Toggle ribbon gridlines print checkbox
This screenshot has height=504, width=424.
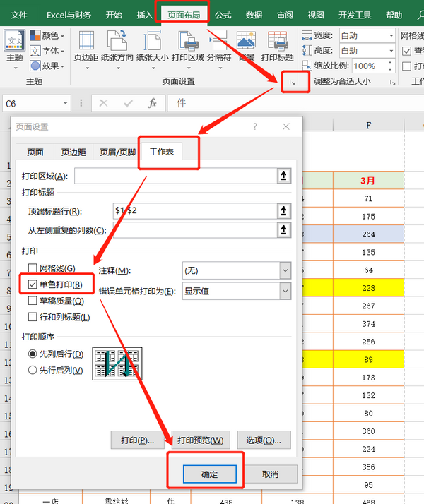(x=406, y=66)
